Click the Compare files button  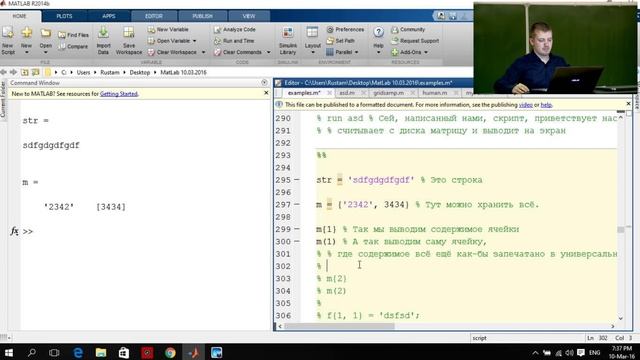click(x=73, y=47)
